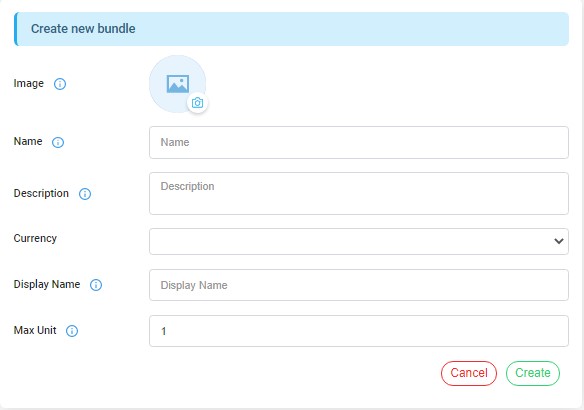Click the bundle image placeholder picture

pos(178,84)
